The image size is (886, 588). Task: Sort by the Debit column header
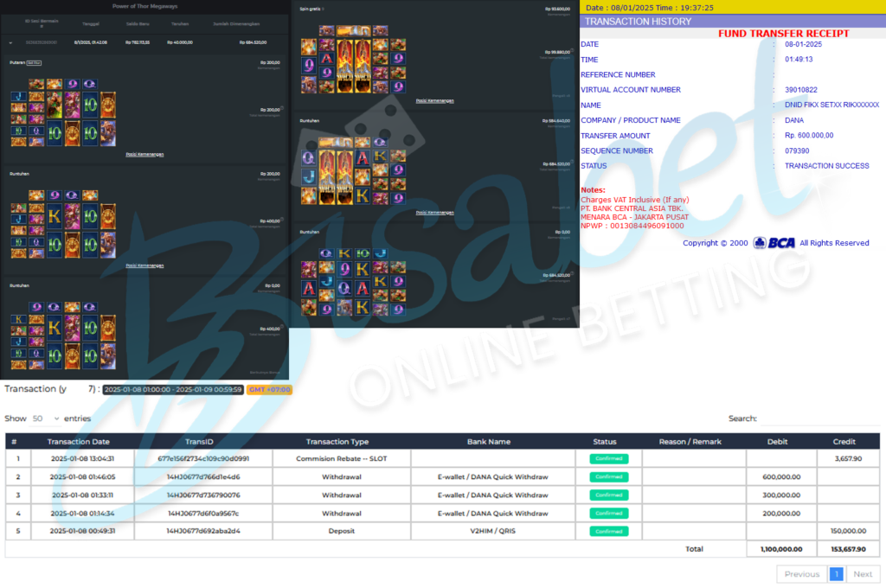(x=778, y=442)
